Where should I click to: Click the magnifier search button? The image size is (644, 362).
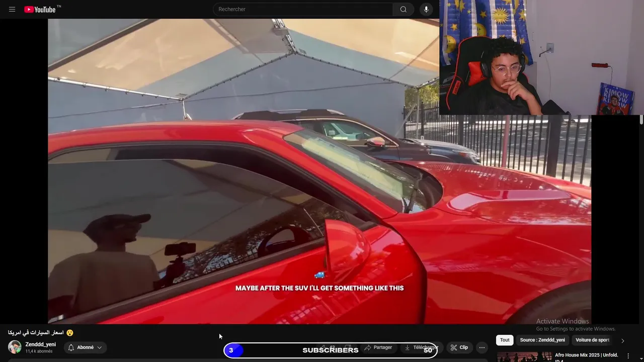click(404, 9)
